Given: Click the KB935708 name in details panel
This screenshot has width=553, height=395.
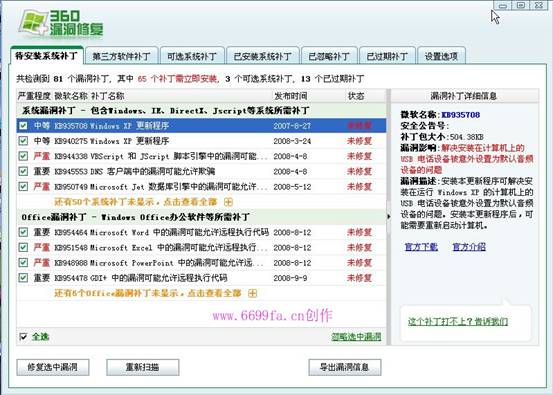Looking at the screenshot, I should [x=460, y=115].
